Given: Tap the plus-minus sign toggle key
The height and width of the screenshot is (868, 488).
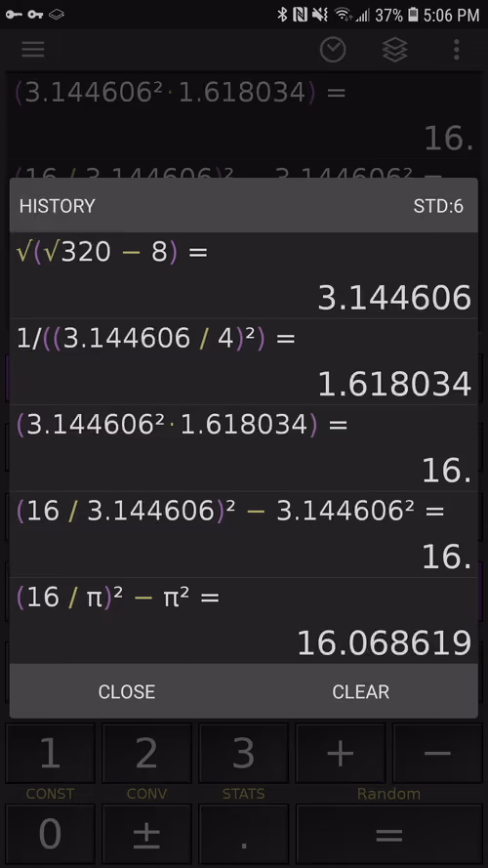Looking at the screenshot, I should click(146, 834).
